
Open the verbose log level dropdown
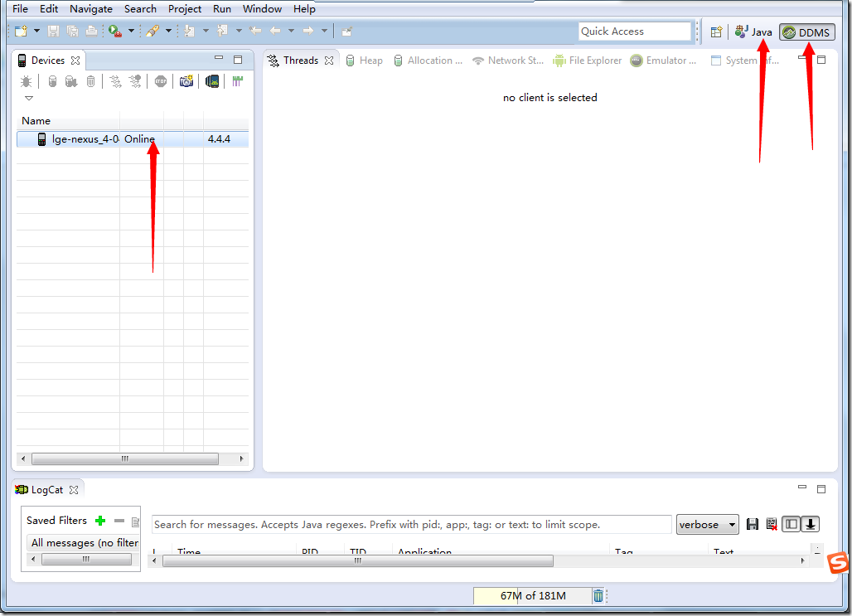point(707,524)
